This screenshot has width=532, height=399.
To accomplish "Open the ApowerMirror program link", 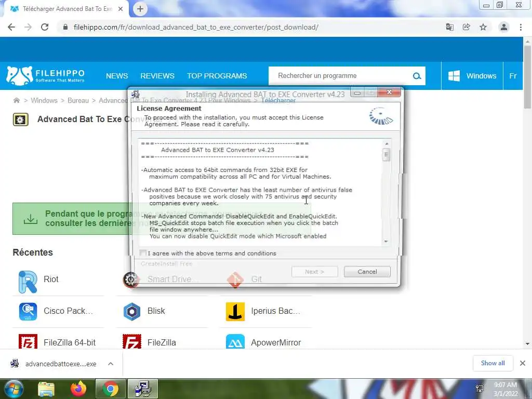I will (276, 343).
